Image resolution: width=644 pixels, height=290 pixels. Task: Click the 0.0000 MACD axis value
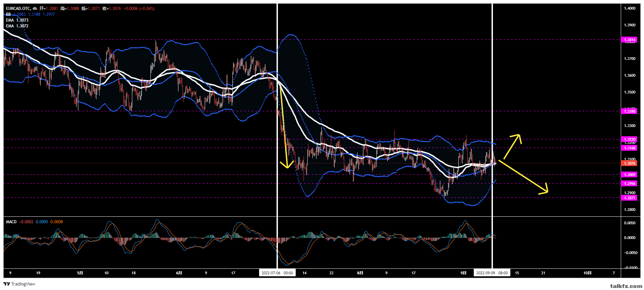coord(630,238)
